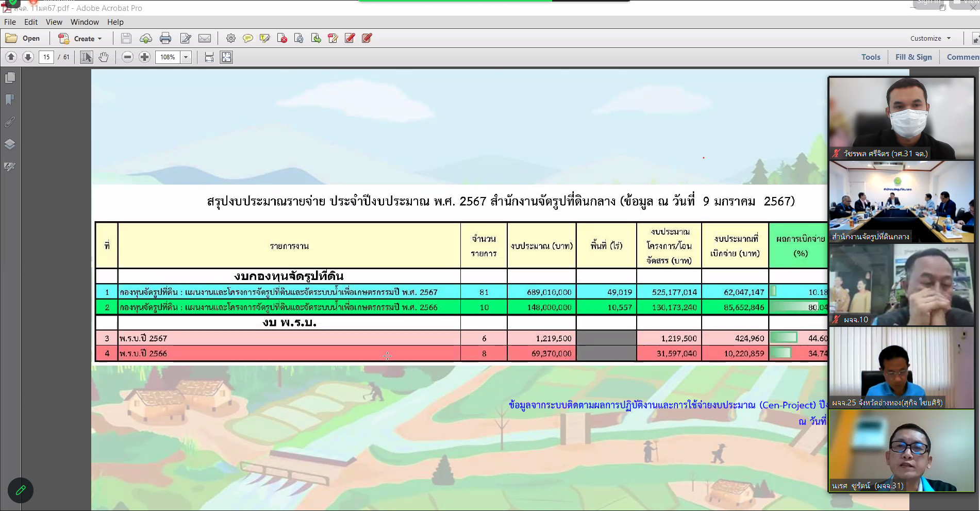The width and height of the screenshot is (980, 511).
Task: Click the รายการงาน column header
Action: [x=289, y=246]
